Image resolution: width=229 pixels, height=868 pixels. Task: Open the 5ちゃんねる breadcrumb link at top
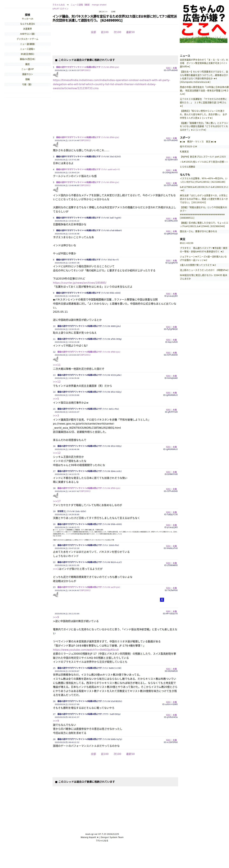pos(59,5)
